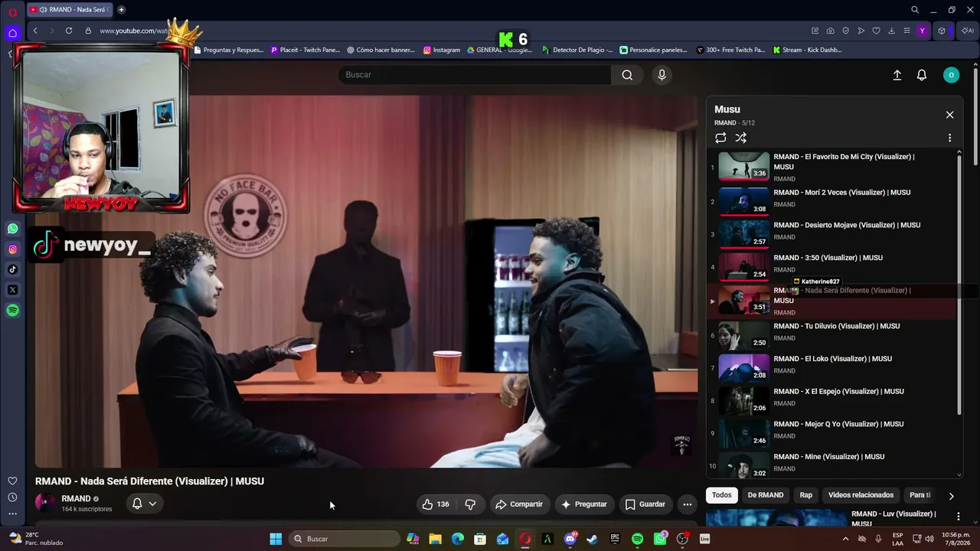
Task: Open Discord from the Windows taskbar
Action: 570,539
